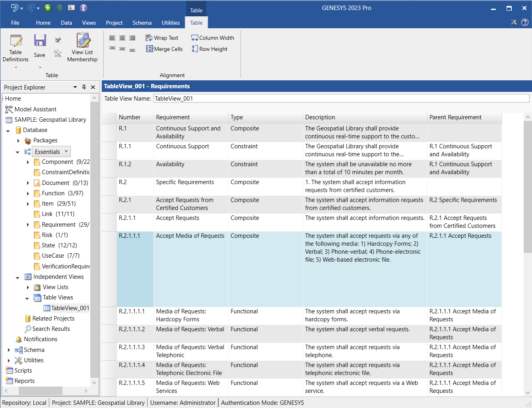Click the Column Width button
The height and width of the screenshot is (408, 532).
pyautogui.click(x=212, y=38)
